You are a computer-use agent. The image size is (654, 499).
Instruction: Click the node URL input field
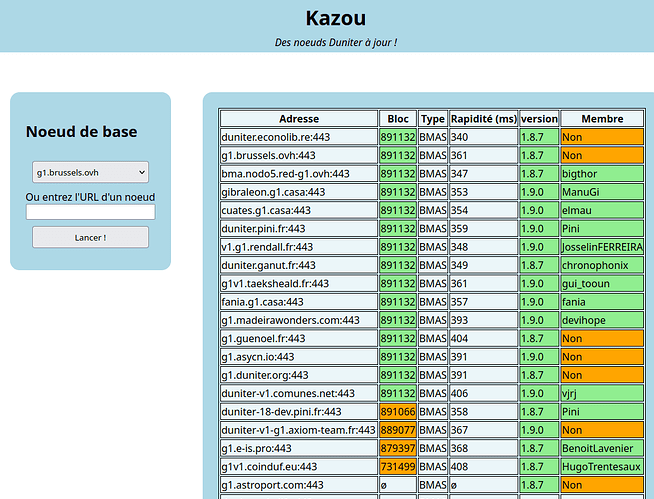[90, 212]
